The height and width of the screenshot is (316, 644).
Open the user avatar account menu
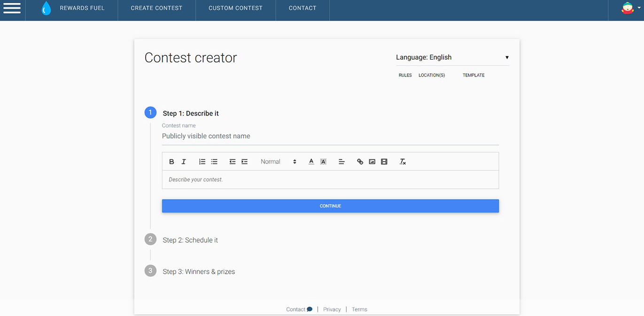(630, 8)
